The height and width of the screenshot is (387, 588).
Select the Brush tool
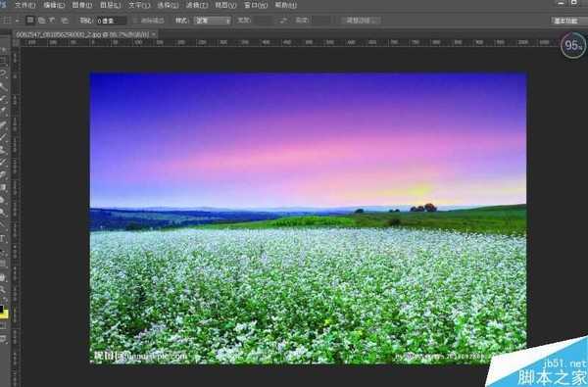(x=3, y=136)
